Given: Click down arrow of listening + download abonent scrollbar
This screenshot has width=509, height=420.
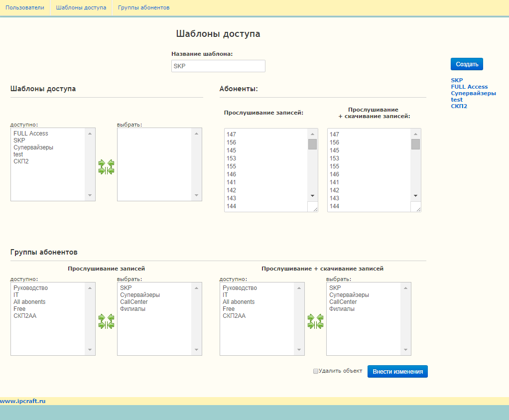Looking at the screenshot, I should 415,195.
